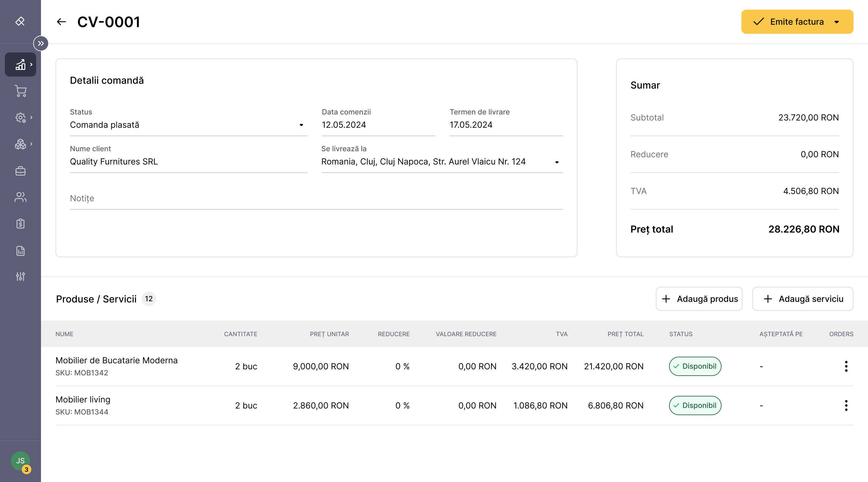Viewport: 868px width, 482px height.
Task: Click TVA value 3.420,00 RON in table
Action: coord(539,366)
